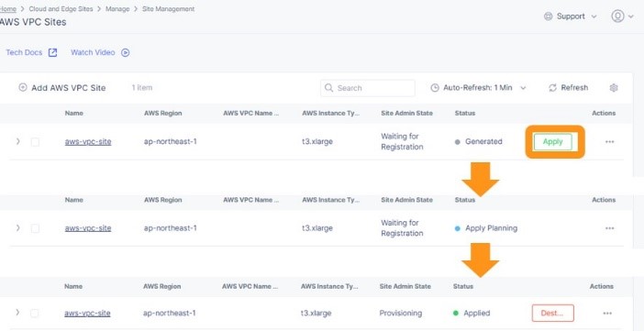Open actions ellipsis for Generated row
The image size is (644, 331).
click(609, 142)
